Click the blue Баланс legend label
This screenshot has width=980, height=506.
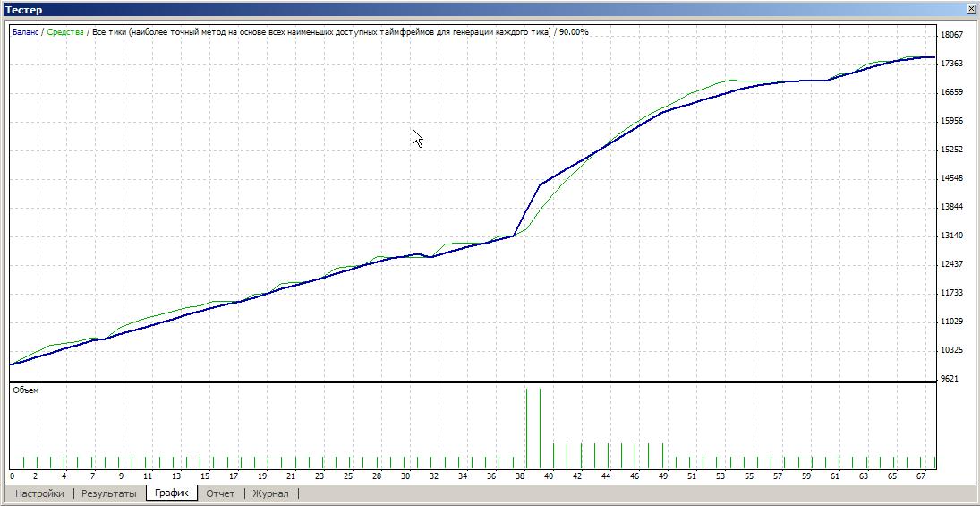(25, 31)
